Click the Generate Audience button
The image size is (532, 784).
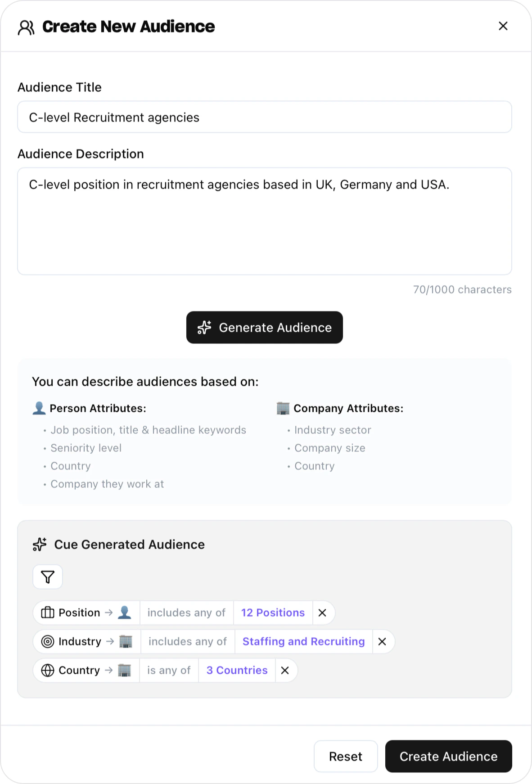265,327
